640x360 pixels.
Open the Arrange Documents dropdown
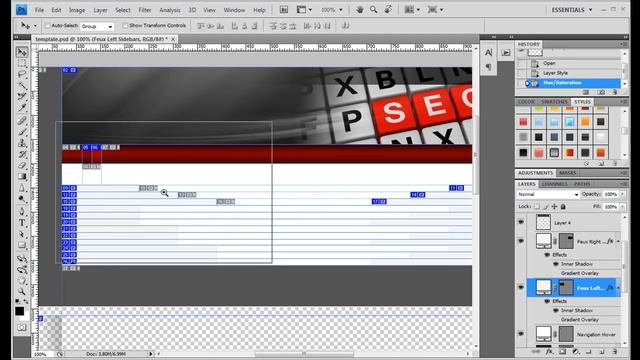412,9
